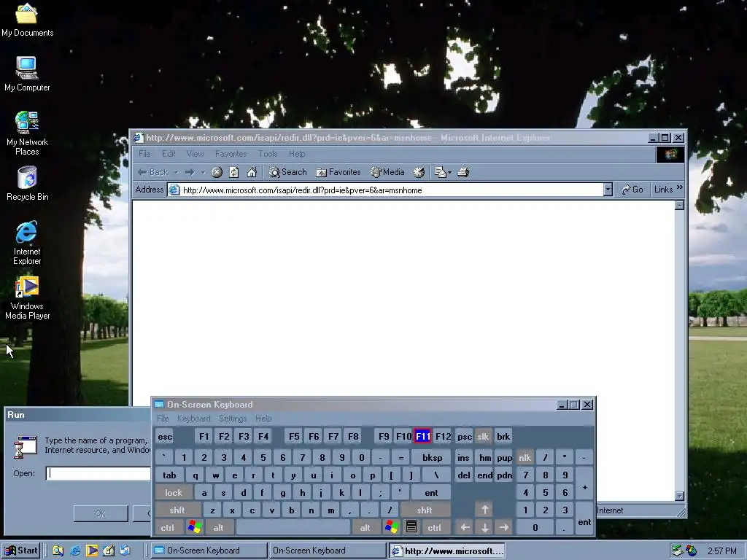
Task: Open the View menu in Internet Explorer
Action: click(195, 154)
